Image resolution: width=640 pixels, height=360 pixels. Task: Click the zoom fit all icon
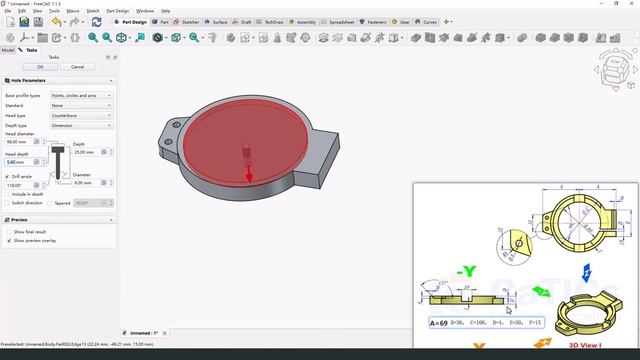[x=93, y=38]
